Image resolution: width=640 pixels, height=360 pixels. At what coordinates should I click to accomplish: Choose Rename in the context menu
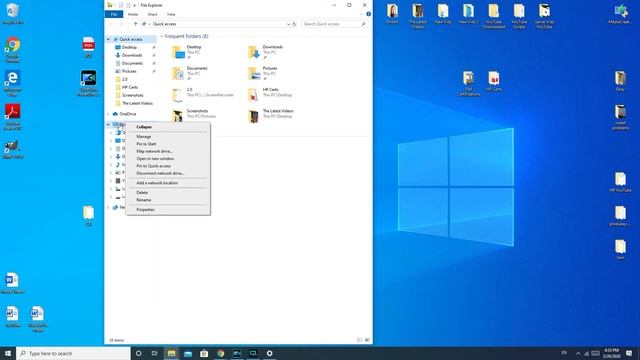click(144, 200)
